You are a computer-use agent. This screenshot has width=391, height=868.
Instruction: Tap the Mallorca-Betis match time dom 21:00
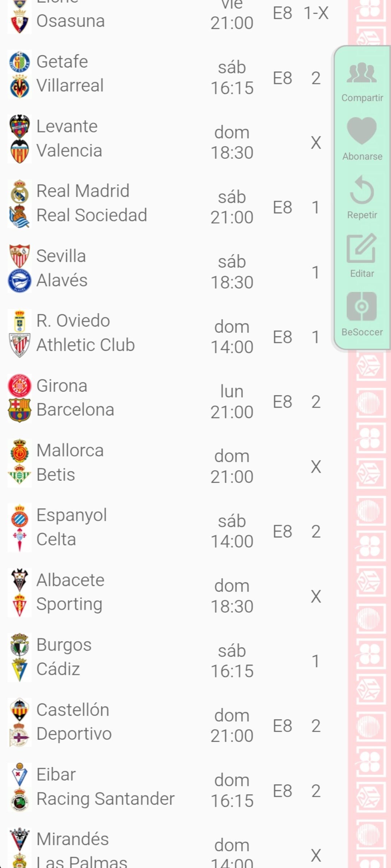pos(232,467)
